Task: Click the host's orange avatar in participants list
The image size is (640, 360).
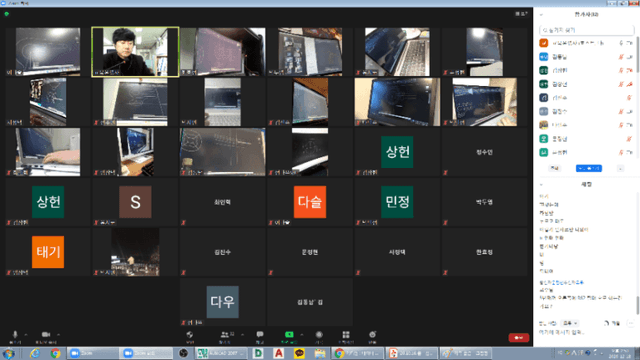Action: (544, 43)
